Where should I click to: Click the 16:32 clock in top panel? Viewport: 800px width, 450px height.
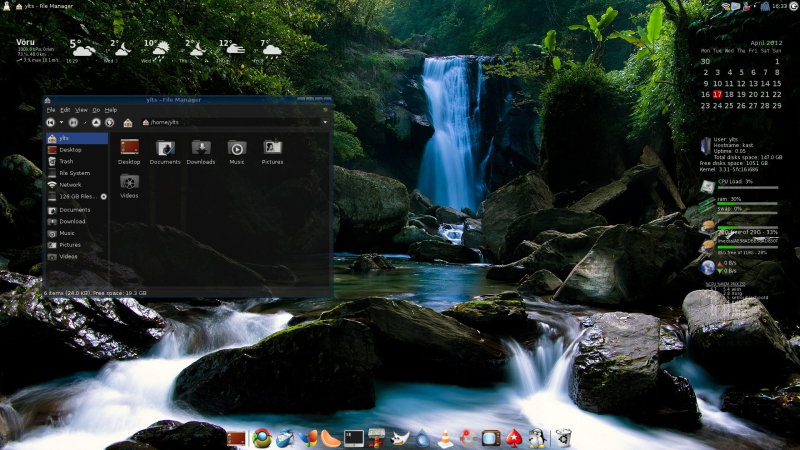[779, 6]
